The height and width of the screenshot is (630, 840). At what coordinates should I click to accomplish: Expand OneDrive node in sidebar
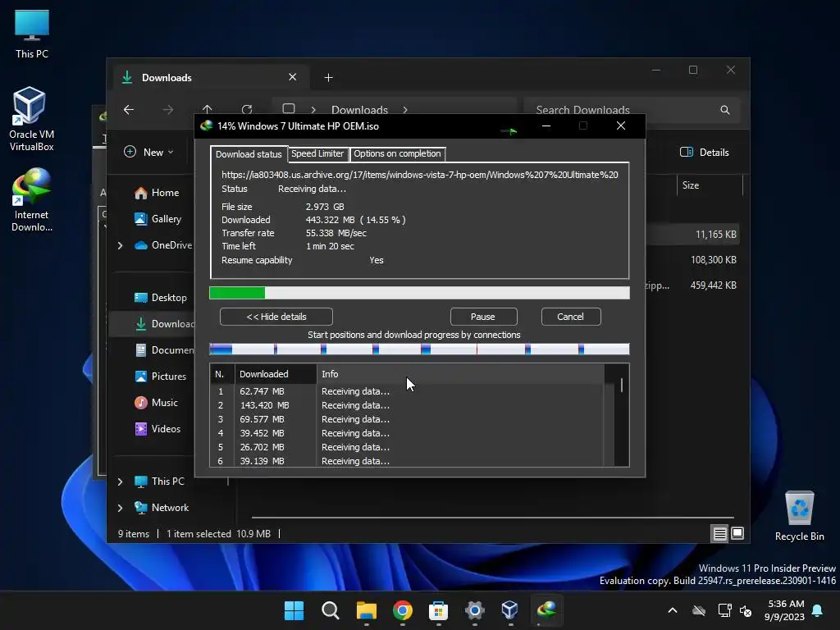point(120,245)
